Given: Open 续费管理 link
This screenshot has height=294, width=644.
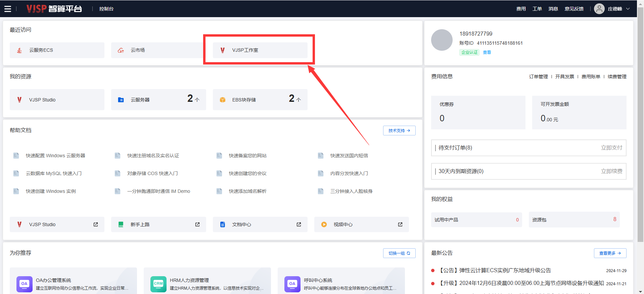Looking at the screenshot, I should [x=617, y=77].
